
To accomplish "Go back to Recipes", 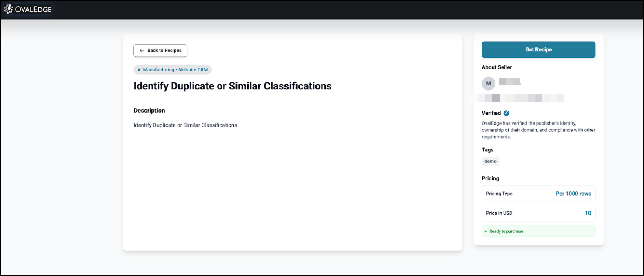I will tap(160, 51).
